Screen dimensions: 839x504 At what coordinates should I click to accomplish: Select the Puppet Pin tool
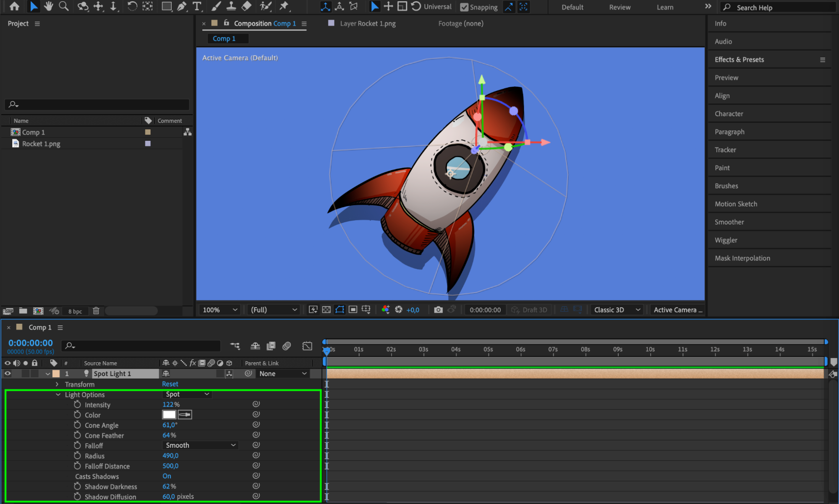coord(284,6)
